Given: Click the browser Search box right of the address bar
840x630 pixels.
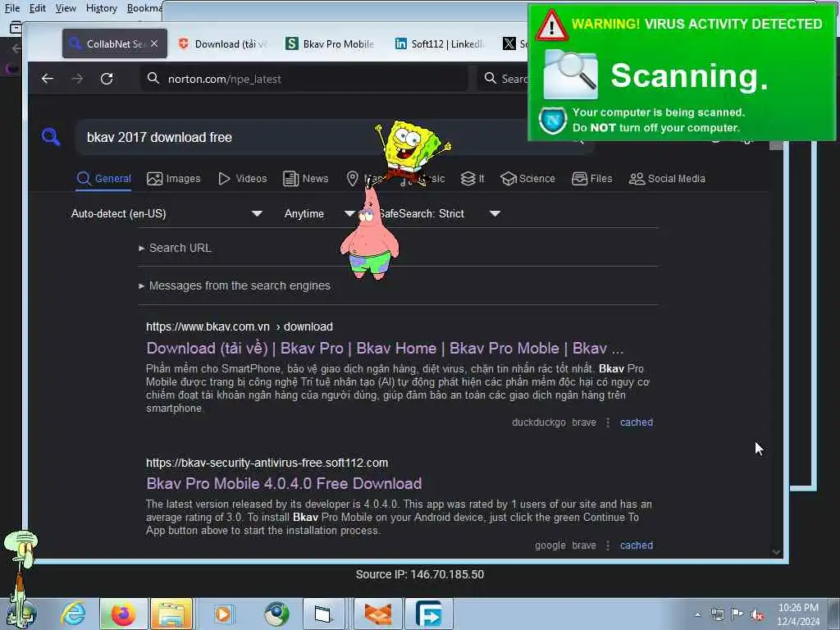Looking at the screenshot, I should [x=504, y=79].
